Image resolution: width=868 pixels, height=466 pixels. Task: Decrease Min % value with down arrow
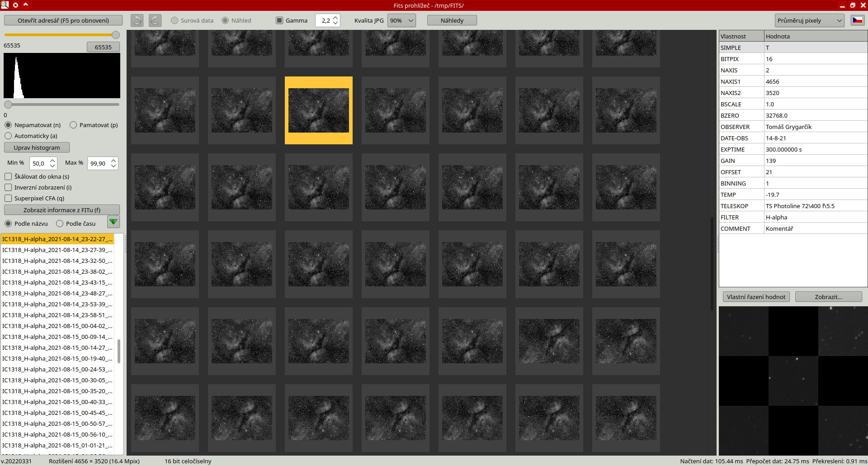click(x=52, y=166)
